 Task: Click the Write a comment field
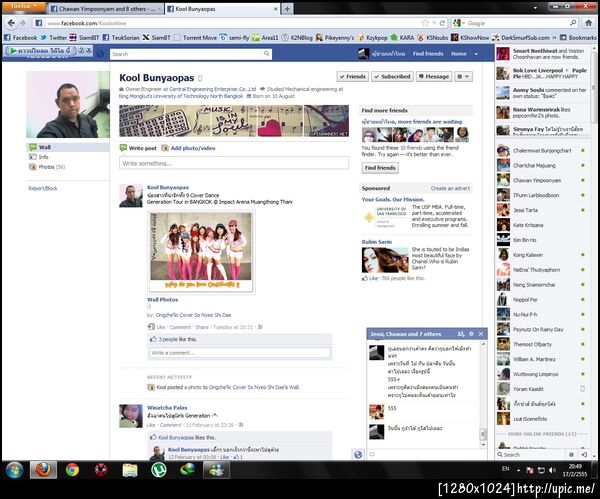pos(240,353)
